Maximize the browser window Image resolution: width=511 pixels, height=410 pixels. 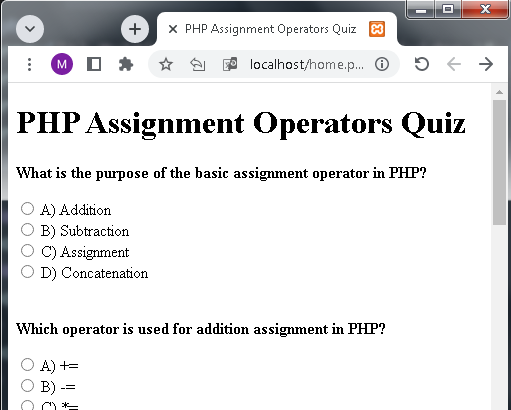[448, 9]
